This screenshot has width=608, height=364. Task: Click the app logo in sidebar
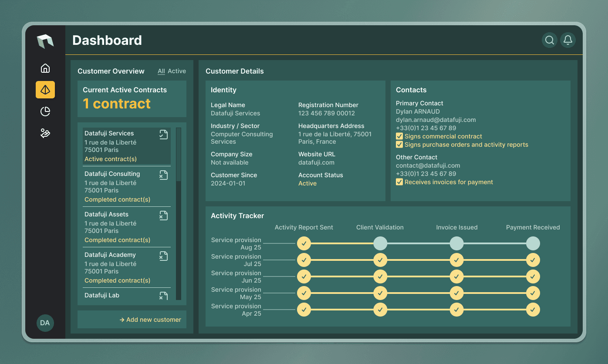click(x=45, y=41)
